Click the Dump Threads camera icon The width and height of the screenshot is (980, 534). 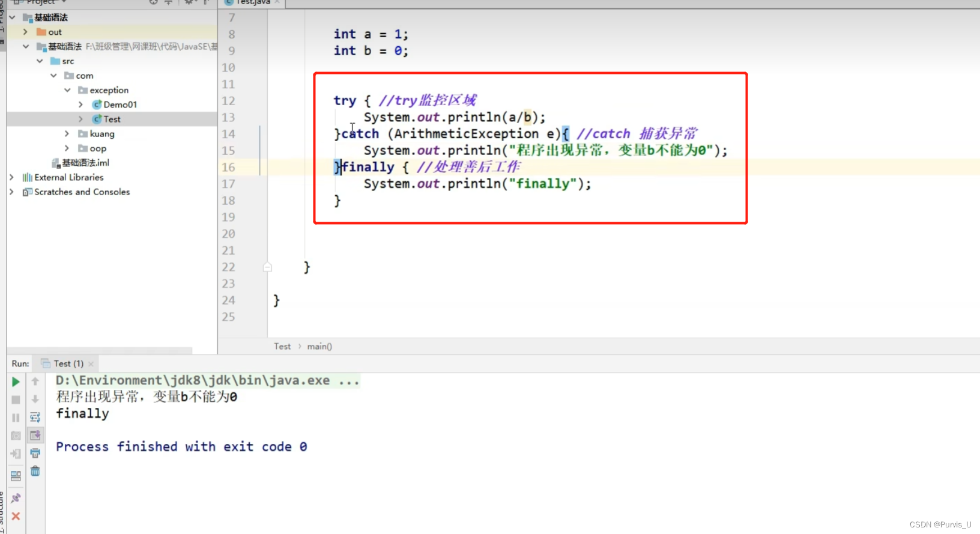[16, 435]
